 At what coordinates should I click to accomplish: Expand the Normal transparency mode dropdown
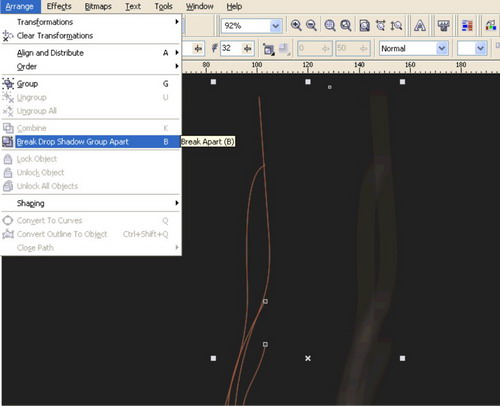coord(441,49)
